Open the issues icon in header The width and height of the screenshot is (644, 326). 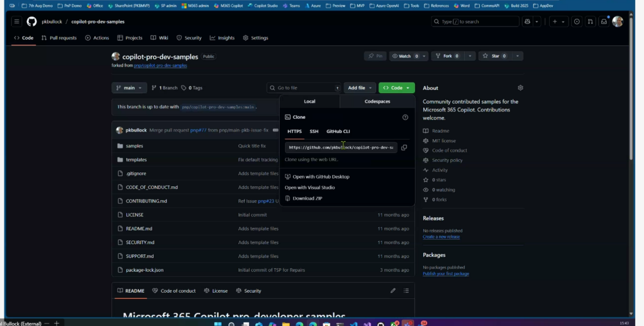coord(577,22)
